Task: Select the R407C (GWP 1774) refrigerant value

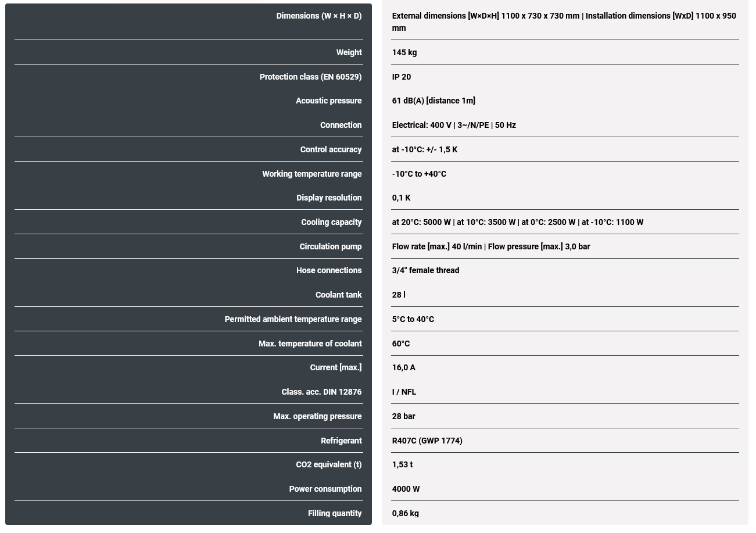Action: coord(427,441)
